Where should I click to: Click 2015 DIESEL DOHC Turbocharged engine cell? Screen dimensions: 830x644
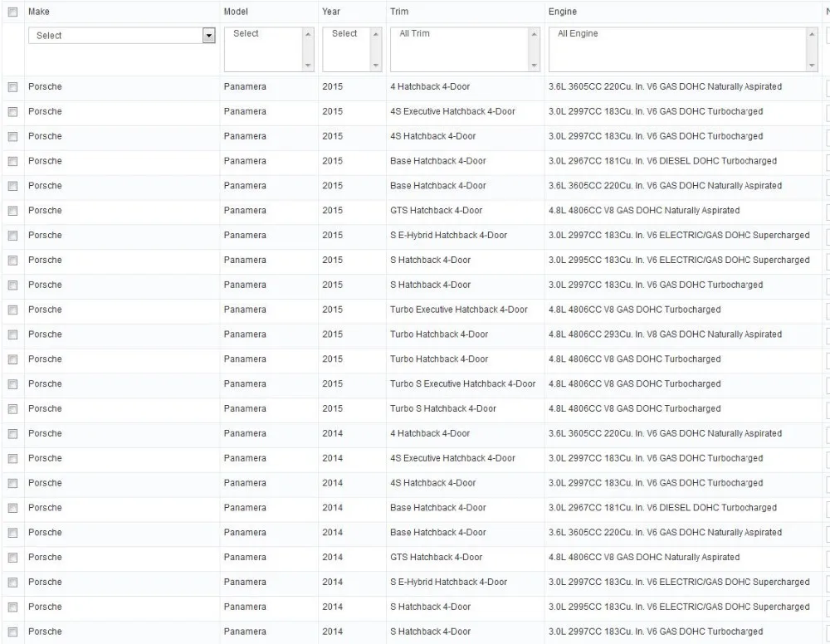(x=662, y=161)
